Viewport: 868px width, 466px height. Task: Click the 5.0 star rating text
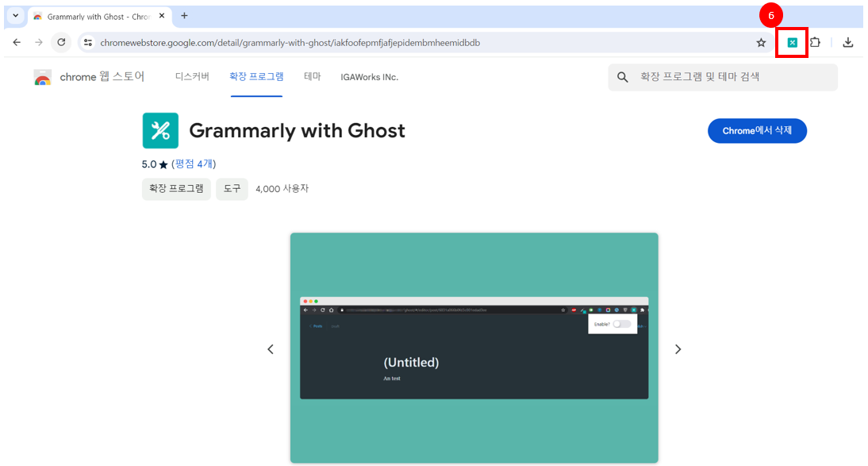click(155, 164)
